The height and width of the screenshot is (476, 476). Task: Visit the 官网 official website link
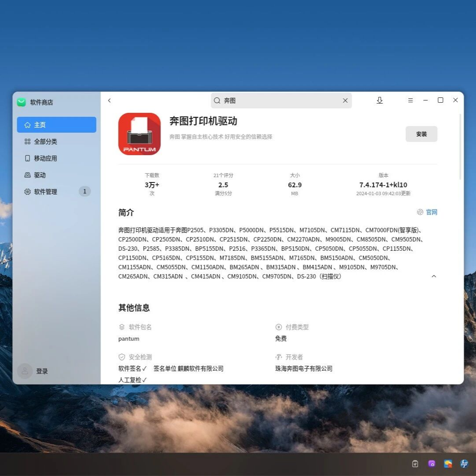click(x=428, y=212)
